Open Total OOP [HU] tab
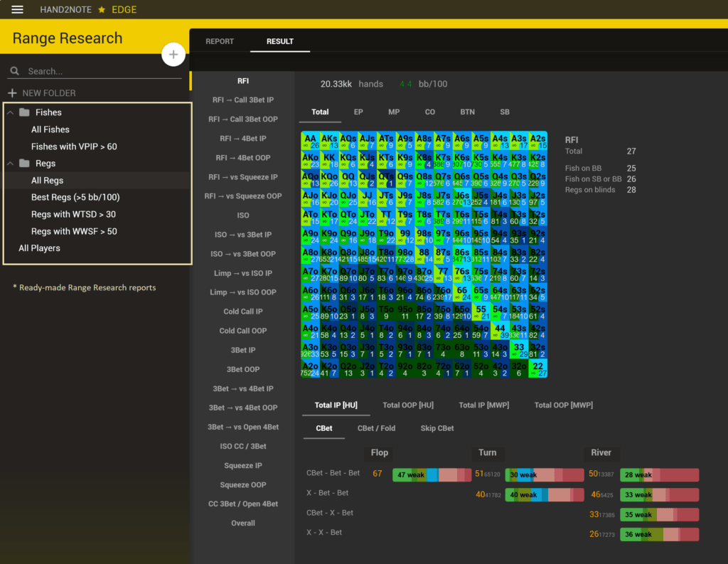Viewport: 728px width, 564px height. tap(407, 405)
